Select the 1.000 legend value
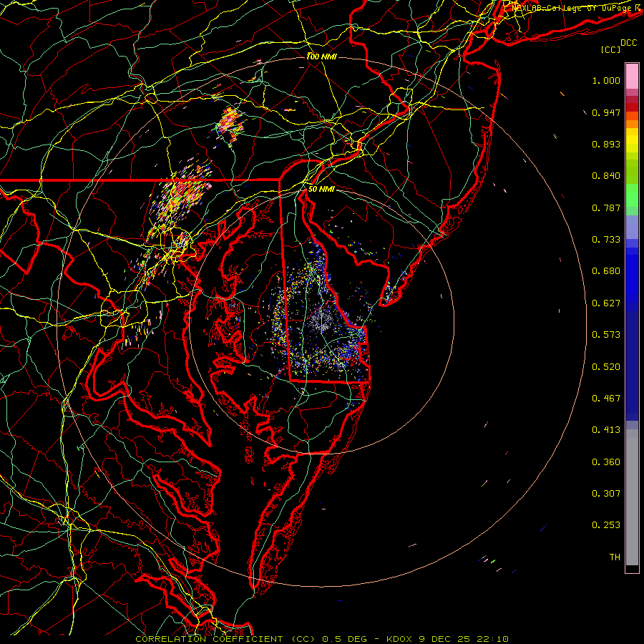The image size is (644, 644). [606, 80]
